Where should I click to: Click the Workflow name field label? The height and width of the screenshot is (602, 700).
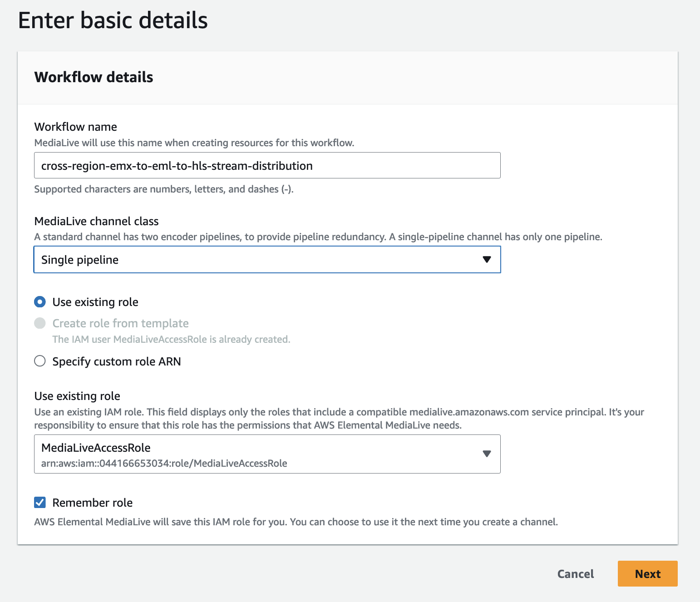point(76,127)
